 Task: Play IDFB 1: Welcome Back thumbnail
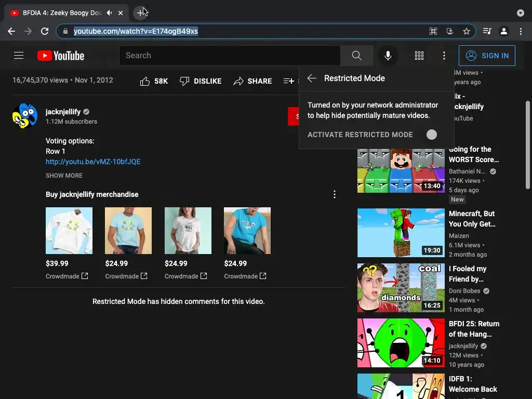(401, 386)
